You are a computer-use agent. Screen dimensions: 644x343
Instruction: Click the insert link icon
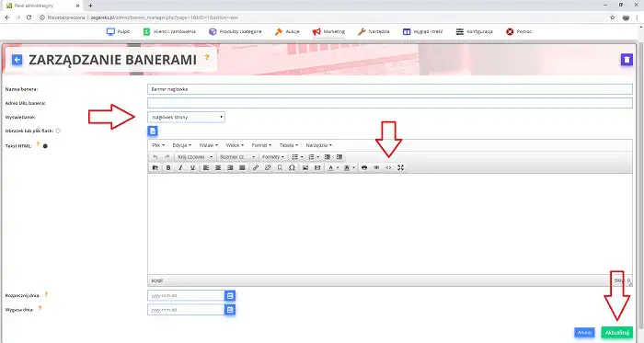tap(256, 167)
